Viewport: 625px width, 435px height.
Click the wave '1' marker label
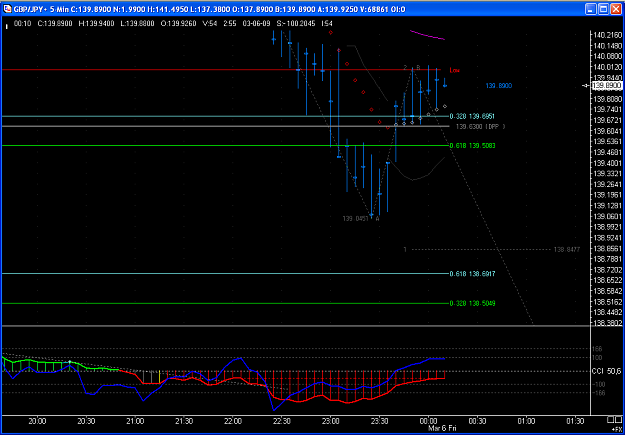[405, 250]
